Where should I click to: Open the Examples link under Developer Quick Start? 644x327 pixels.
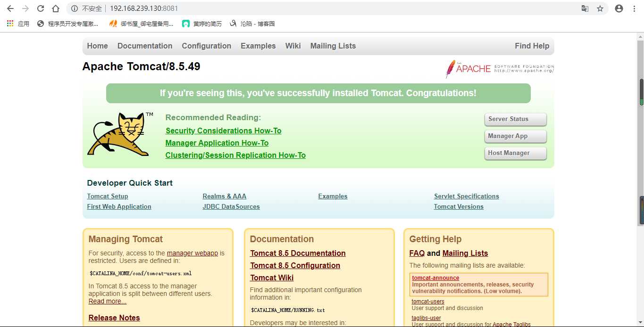[333, 196]
